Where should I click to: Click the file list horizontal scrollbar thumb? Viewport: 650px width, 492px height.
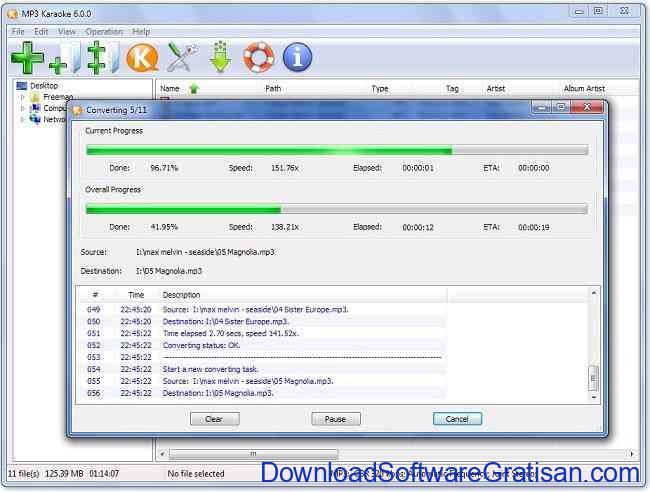[253, 454]
